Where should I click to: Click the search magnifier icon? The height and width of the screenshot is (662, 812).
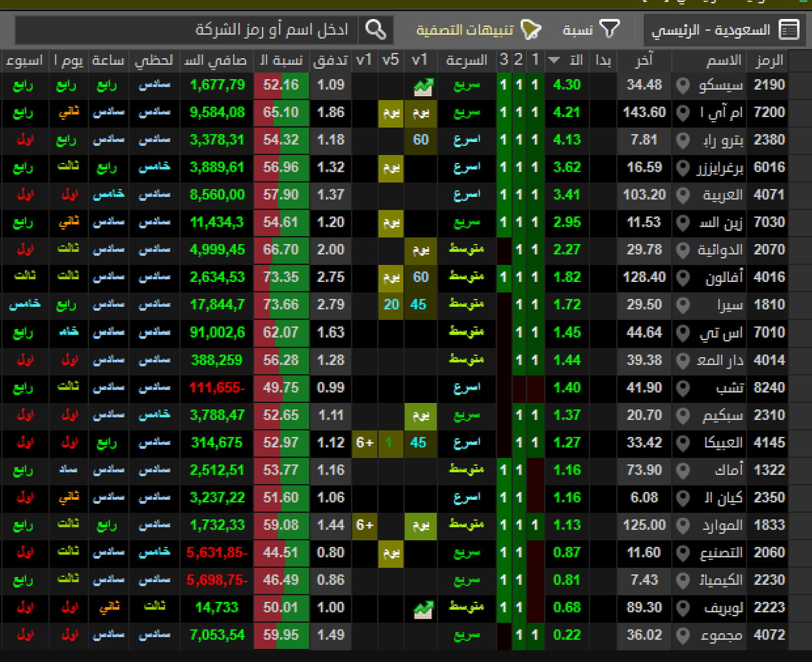pyautogui.click(x=376, y=30)
